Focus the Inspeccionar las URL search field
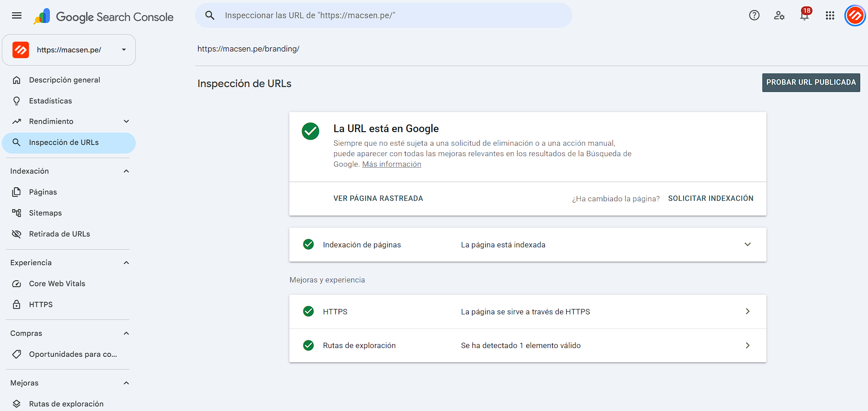The width and height of the screenshot is (868, 411). coord(384,15)
